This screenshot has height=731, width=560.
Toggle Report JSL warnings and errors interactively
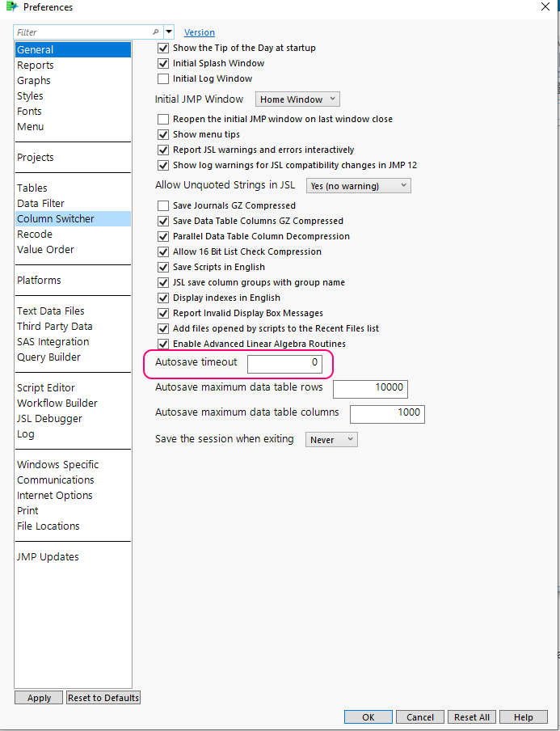(163, 150)
